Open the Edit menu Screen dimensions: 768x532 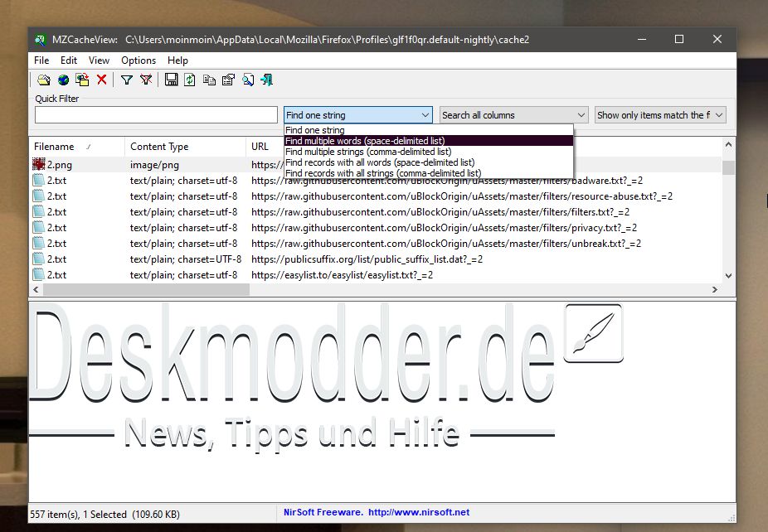[x=69, y=60]
